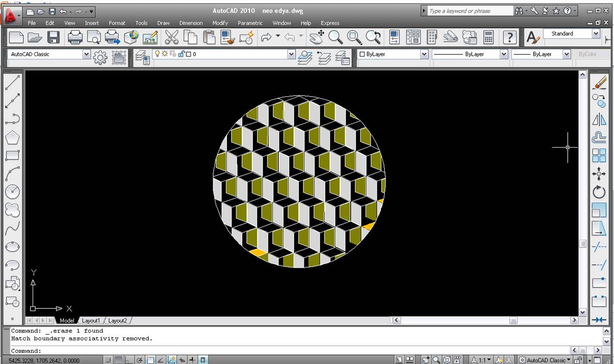Choose the Polygon drawing tool
This screenshot has height=364, width=614.
click(12, 137)
